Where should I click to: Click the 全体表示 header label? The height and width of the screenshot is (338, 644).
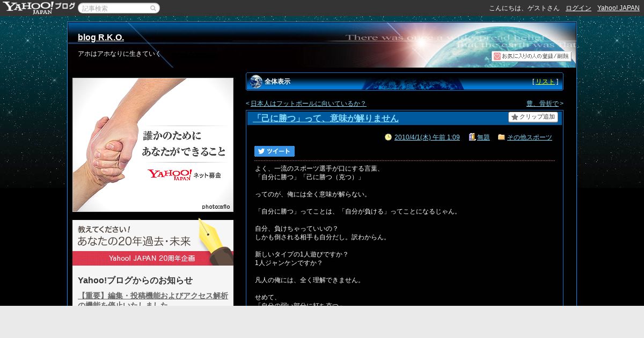click(277, 82)
